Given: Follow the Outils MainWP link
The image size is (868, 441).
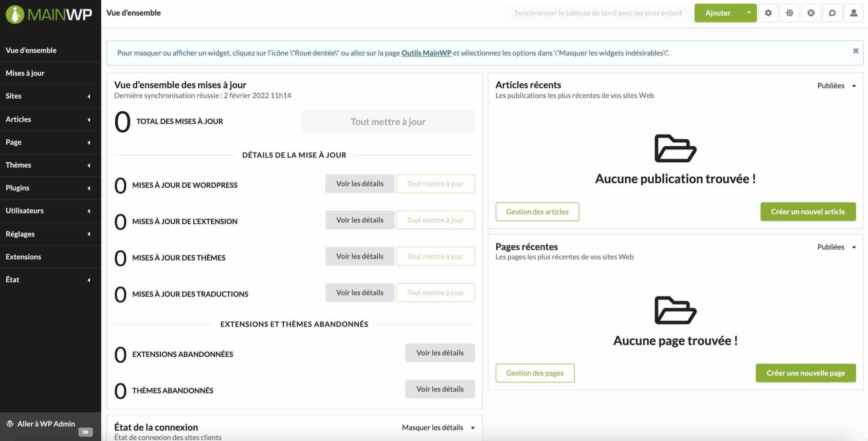Looking at the screenshot, I should pos(426,53).
